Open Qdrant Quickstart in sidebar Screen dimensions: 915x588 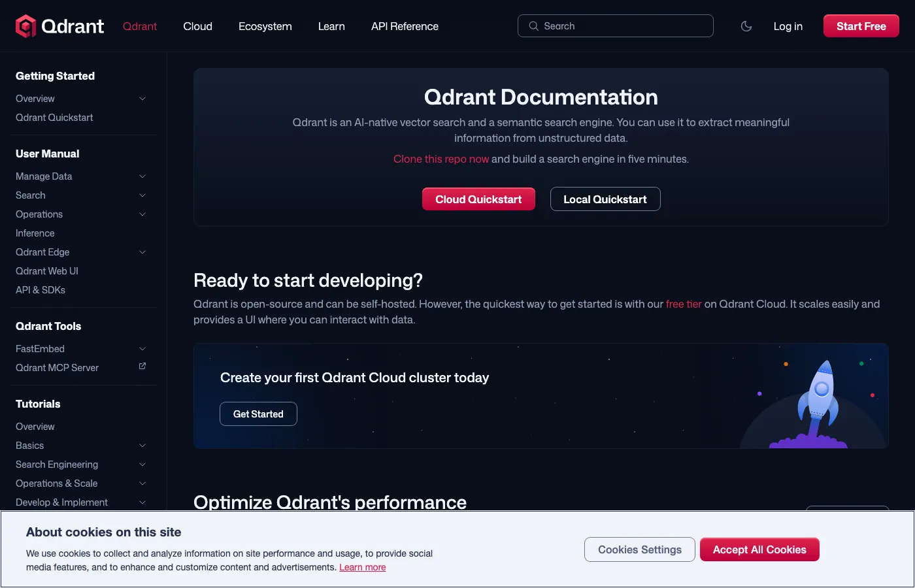click(54, 118)
